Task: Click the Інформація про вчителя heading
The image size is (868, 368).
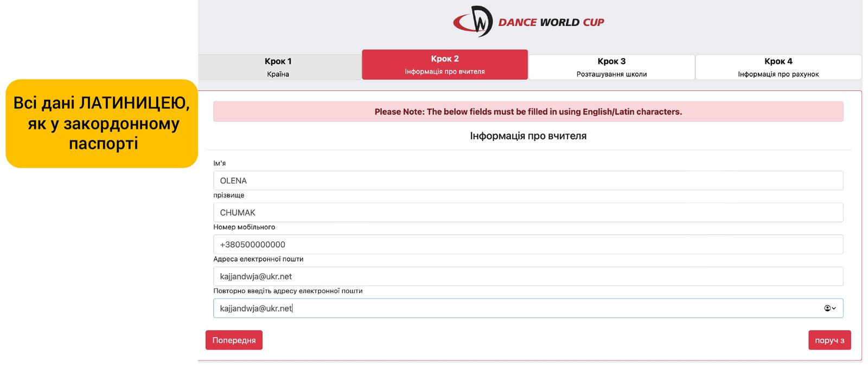Action: coord(528,136)
